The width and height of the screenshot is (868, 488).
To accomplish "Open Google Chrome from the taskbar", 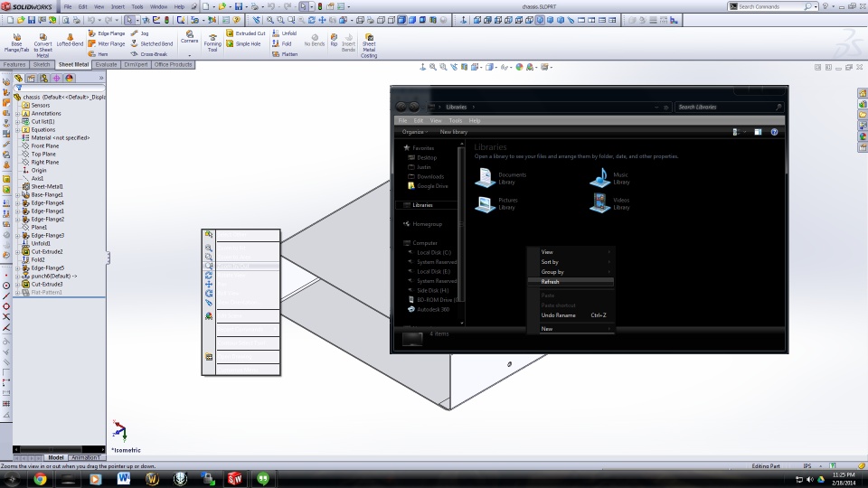I will pyautogui.click(x=40, y=479).
